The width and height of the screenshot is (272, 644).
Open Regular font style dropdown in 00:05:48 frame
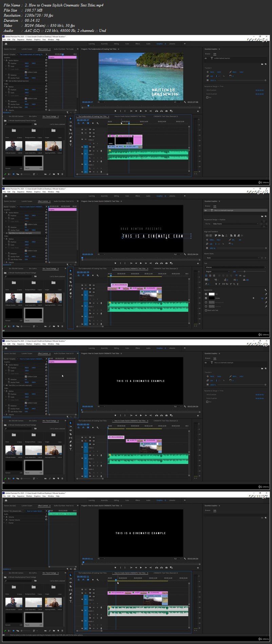pos(217,271)
